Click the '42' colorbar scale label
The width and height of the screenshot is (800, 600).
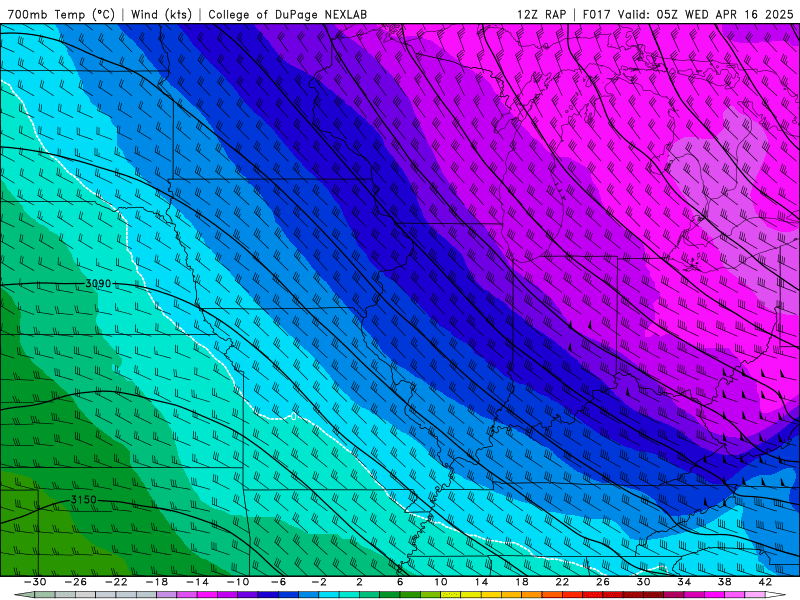pyautogui.click(x=765, y=582)
